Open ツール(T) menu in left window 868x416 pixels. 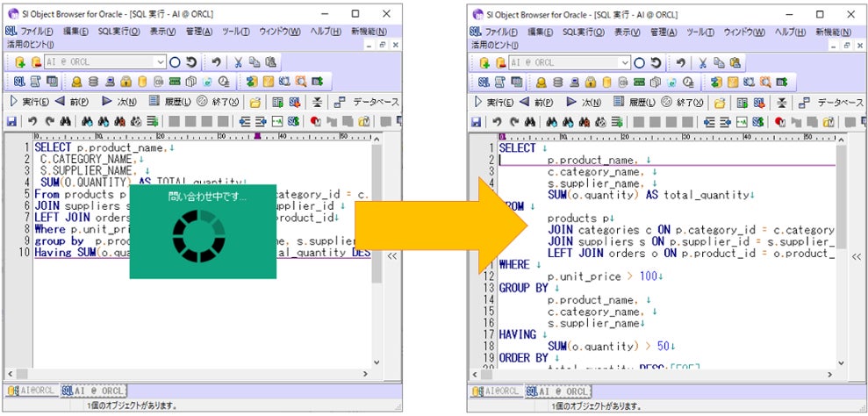(235, 32)
